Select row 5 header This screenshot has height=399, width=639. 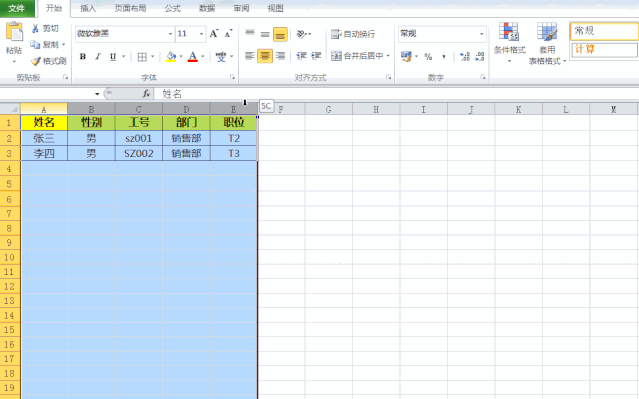(10, 184)
